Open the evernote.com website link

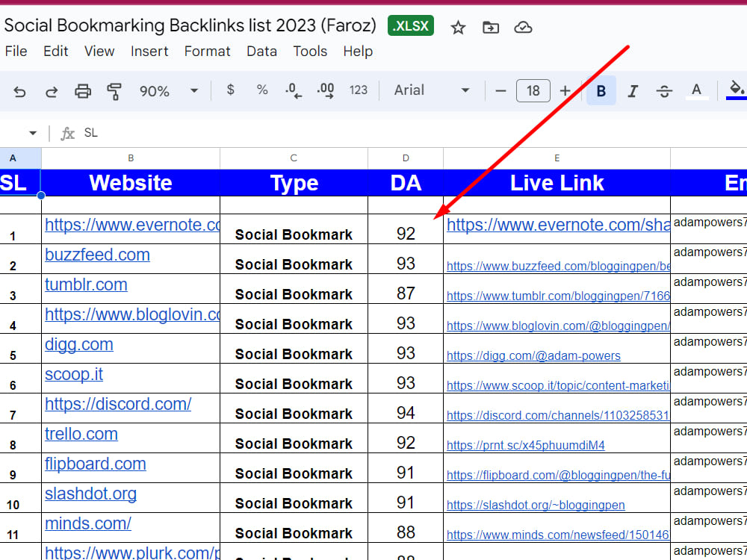click(132, 225)
